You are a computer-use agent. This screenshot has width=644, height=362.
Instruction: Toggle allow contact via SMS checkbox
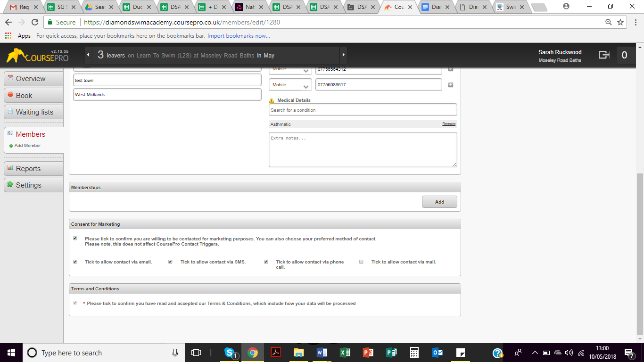click(x=170, y=262)
